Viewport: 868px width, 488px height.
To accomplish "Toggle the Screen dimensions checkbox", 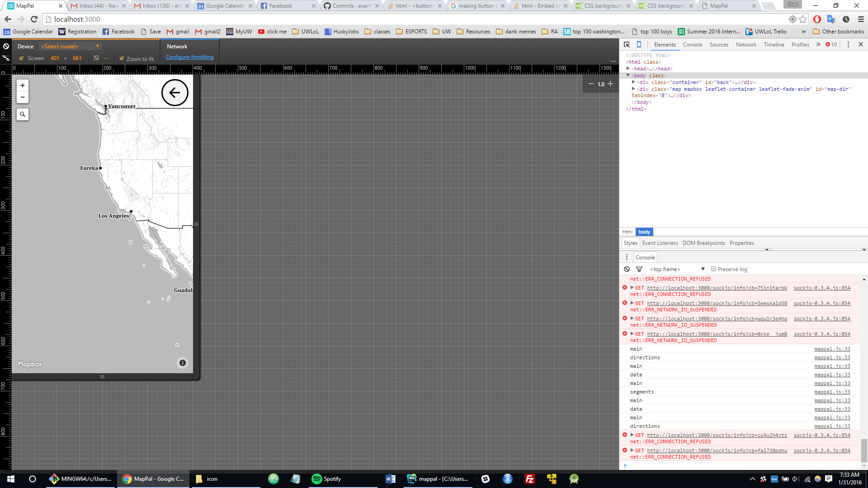I will tap(21, 58).
